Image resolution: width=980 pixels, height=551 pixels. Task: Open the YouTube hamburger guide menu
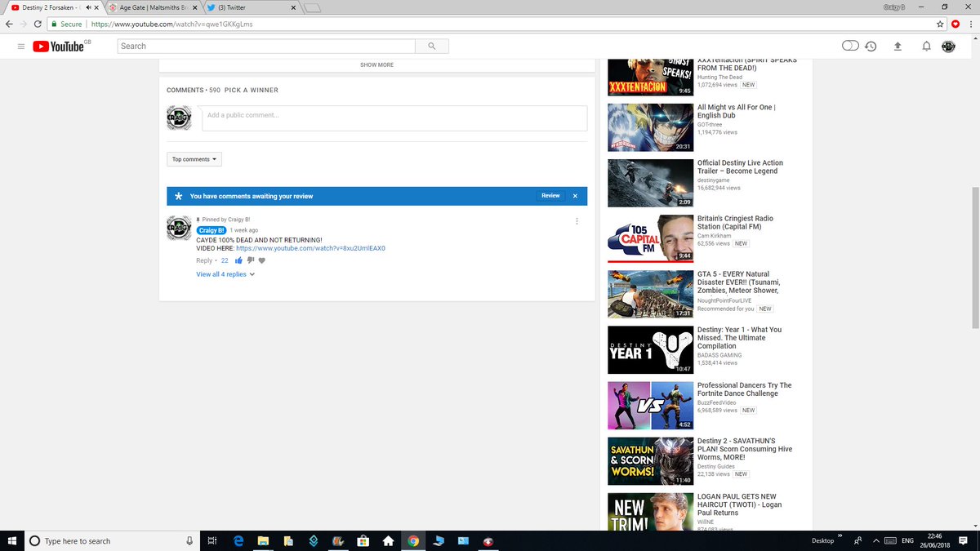pos(21,47)
